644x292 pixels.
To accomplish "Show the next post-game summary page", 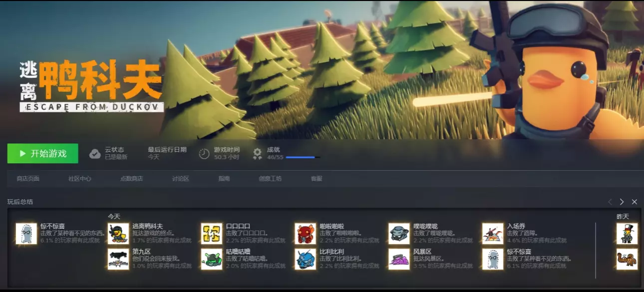I will pyautogui.click(x=622, y=202).
